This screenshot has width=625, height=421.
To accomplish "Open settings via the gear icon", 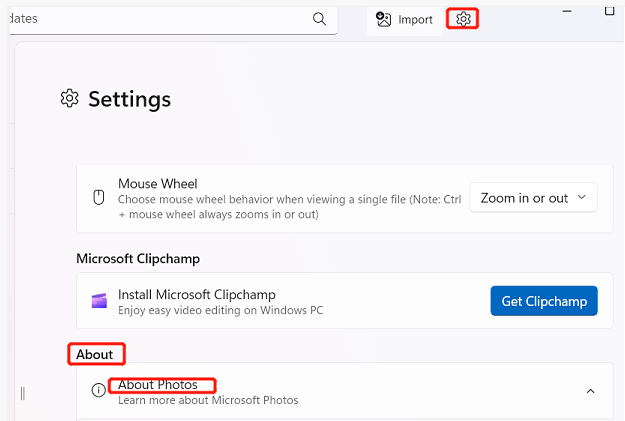I will 463,19.
